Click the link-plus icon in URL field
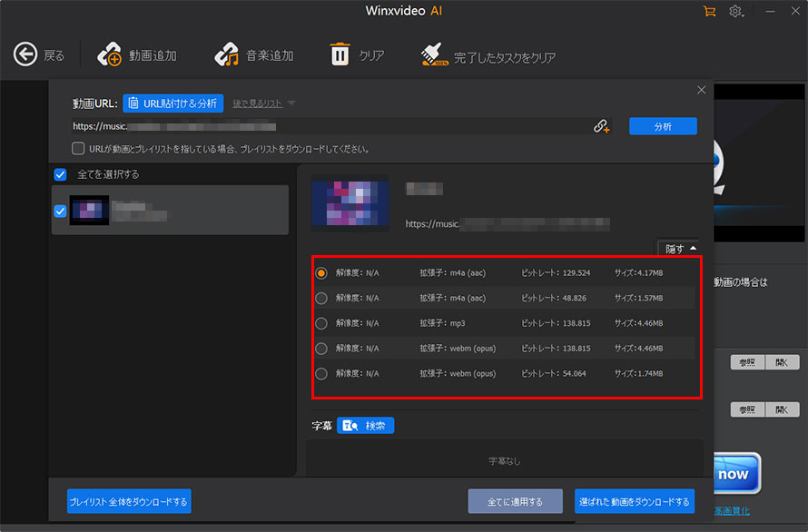Screen dimensions: 808x532 [601, 126]
